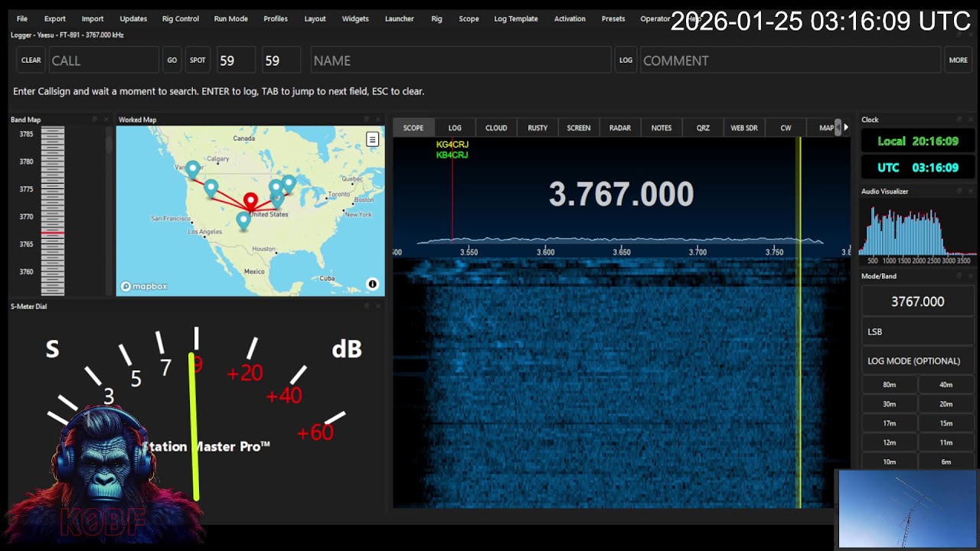Viewport: 980px width, 551px height.
Task: Open the Worked Map layers menu icon
Action: [x=372, y=139]
